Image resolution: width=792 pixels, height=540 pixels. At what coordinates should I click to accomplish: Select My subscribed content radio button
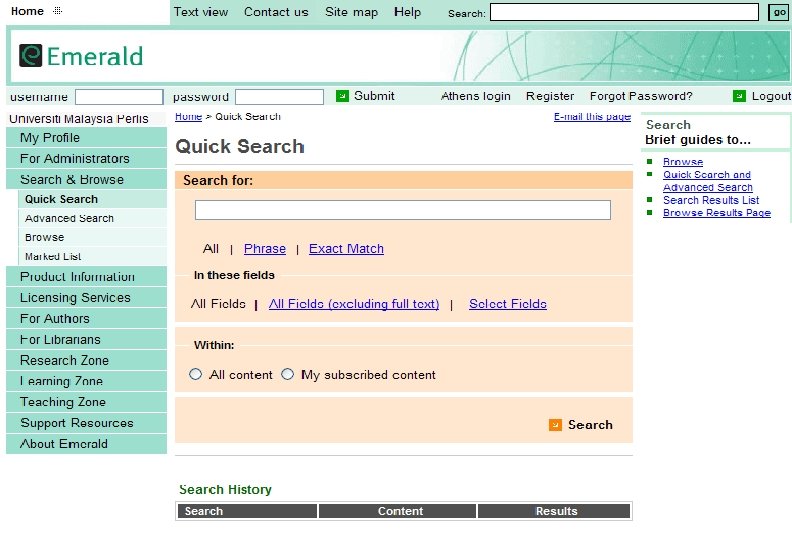pyautogui.click(x=287, y=374)
